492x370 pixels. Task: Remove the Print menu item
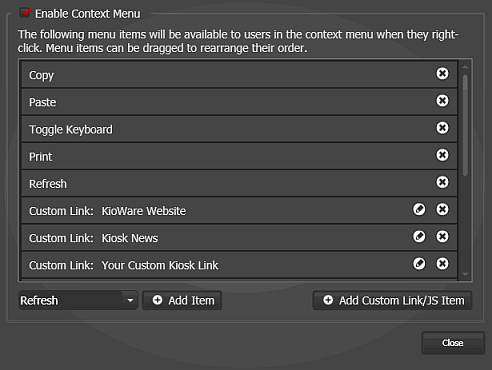pos(442,155)
